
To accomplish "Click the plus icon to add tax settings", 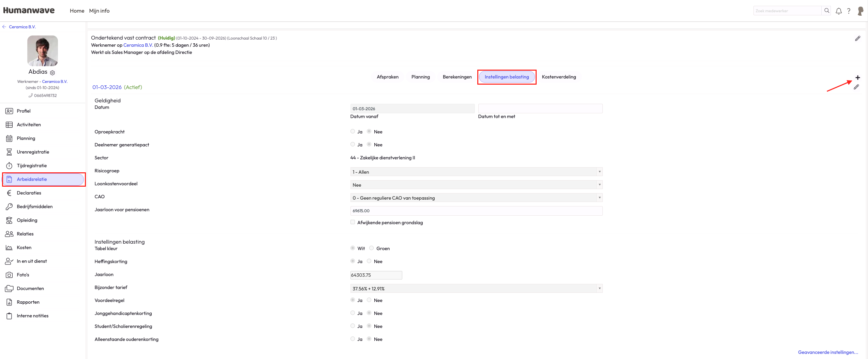I will coord(857,78).
